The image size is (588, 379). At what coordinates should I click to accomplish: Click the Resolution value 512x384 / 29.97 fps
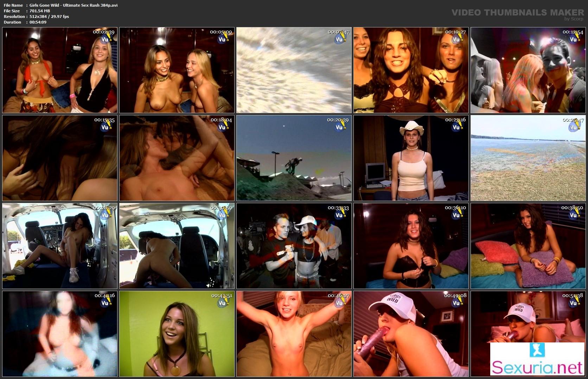pos(49,17)
